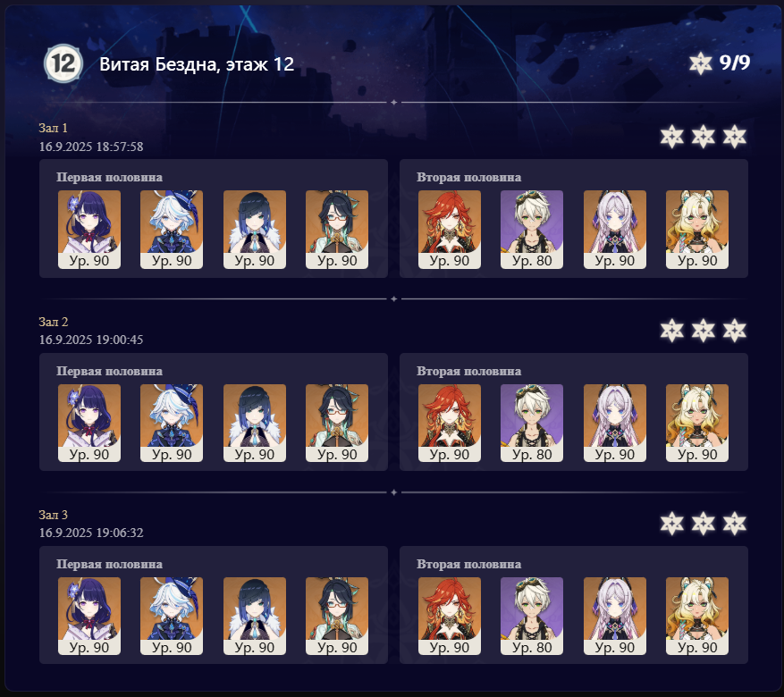The width and height of the screenshot is (784, 697).
Task: Click the middle star of Зал 3
Action: tap(703, 524)
